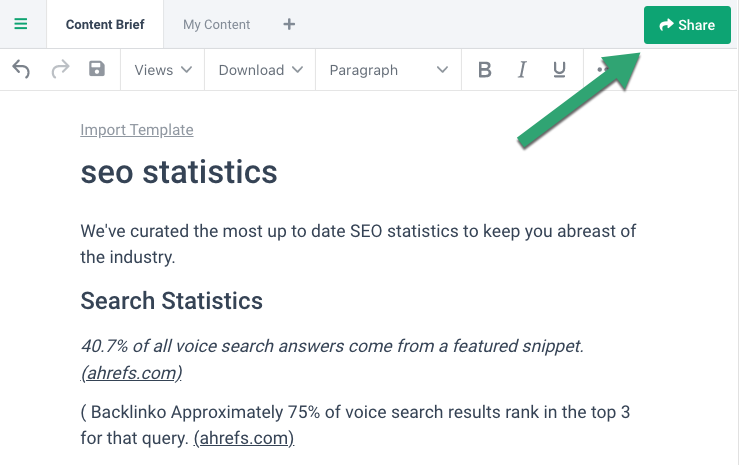Open the hamburger menu icon
The image size is (739, 465).
(21, 24)
